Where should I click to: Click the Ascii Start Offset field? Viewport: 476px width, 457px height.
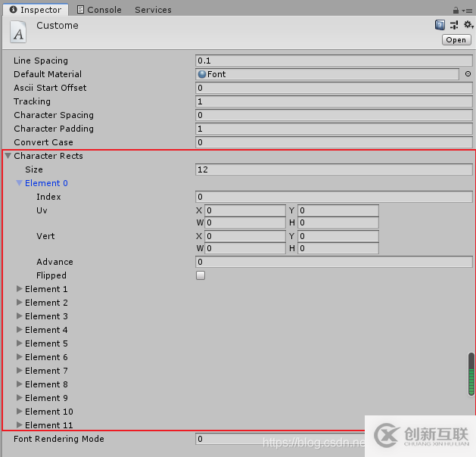click(x=334, y=88)
